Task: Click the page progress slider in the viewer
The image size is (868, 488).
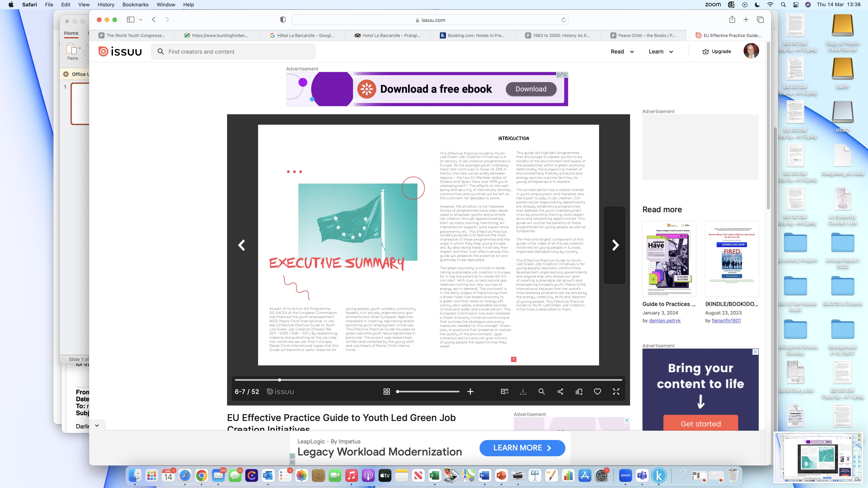Action: click(x=428, y=380)
